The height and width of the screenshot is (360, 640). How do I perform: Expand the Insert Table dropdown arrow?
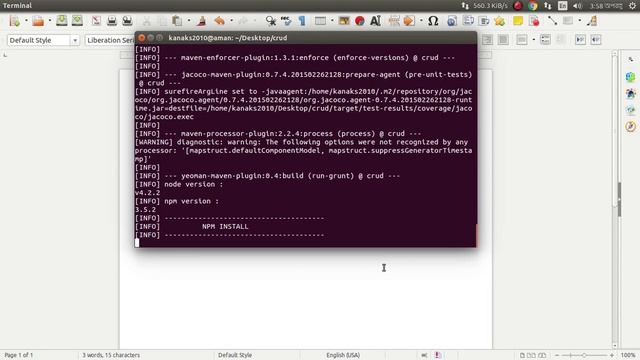pos(332,21)
